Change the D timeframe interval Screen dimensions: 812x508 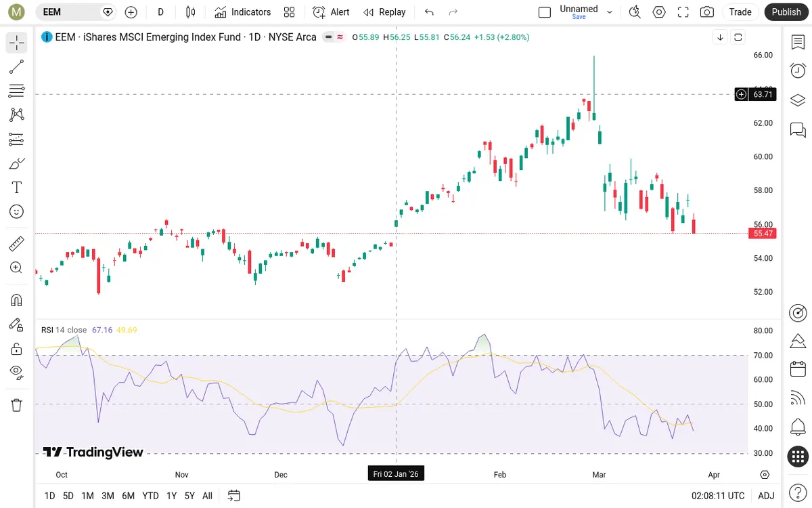tap(160, 12)
